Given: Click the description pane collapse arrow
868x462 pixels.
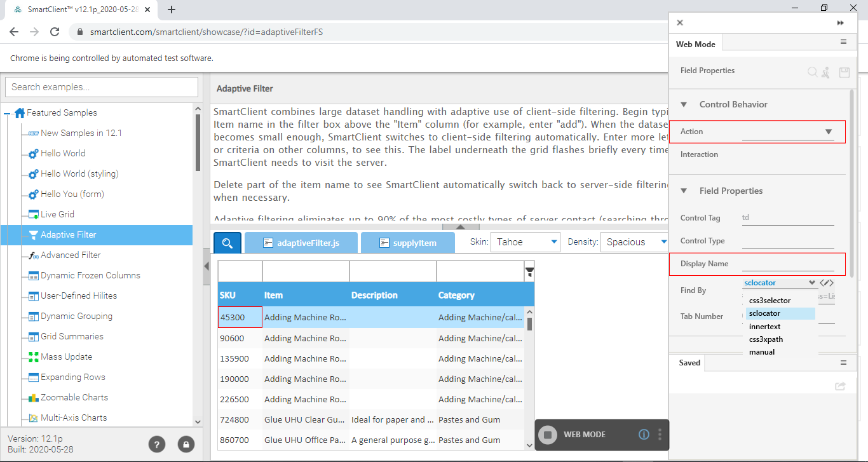Looking at the screenshot, I should click(460, 226).
